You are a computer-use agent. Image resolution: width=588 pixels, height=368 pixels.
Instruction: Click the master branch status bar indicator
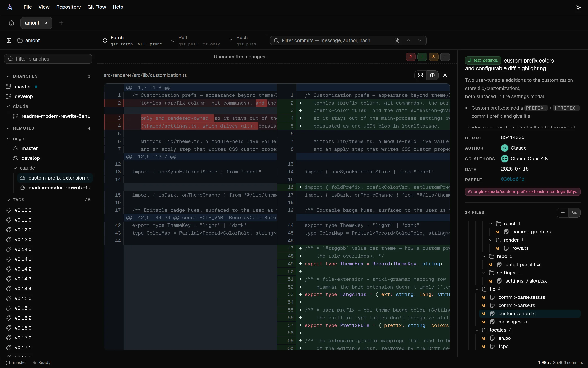(16, 362)
